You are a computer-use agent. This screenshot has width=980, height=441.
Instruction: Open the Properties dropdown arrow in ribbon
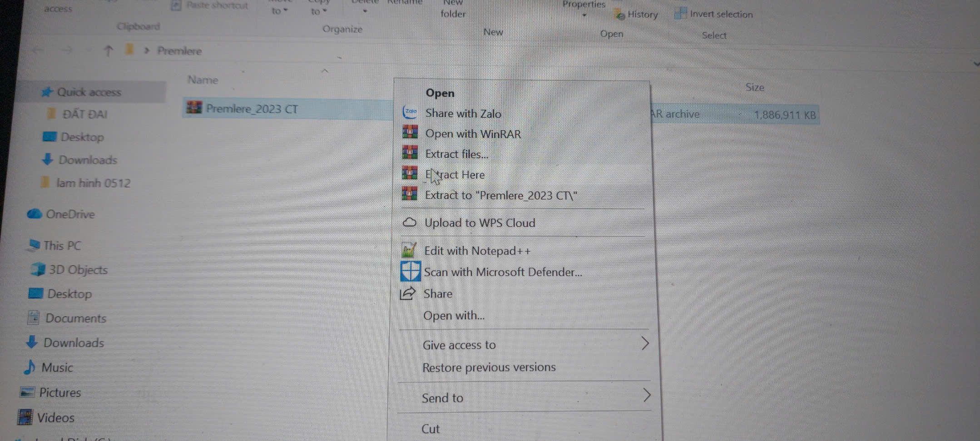pos(584,15)
